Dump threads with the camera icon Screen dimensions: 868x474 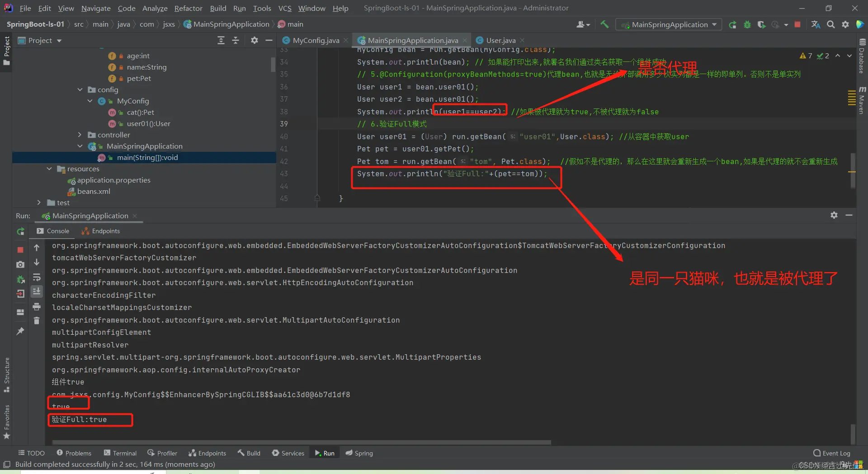pos(20,264)
